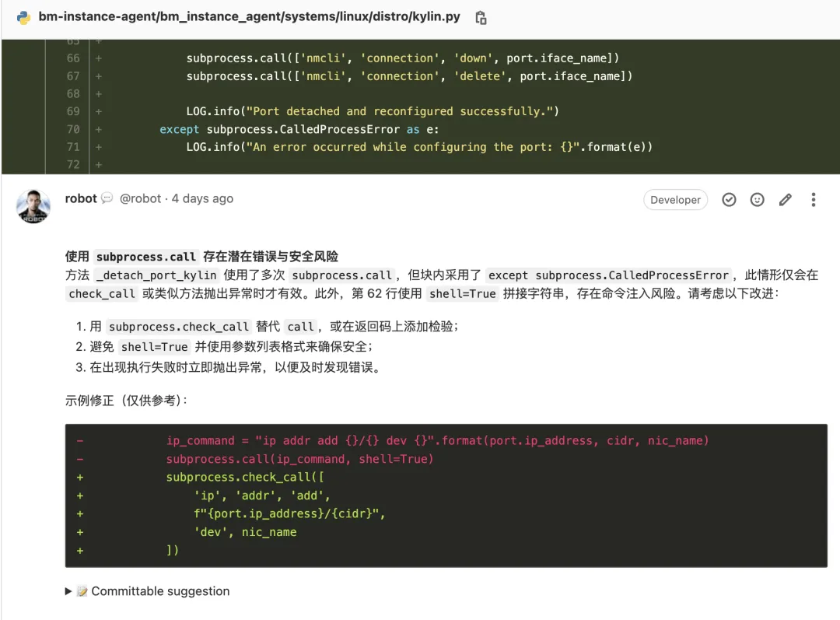Open the more actions kebab menu
Viewport: 840px width, 620px height.
pyautogui.click(x=814, y=200)
